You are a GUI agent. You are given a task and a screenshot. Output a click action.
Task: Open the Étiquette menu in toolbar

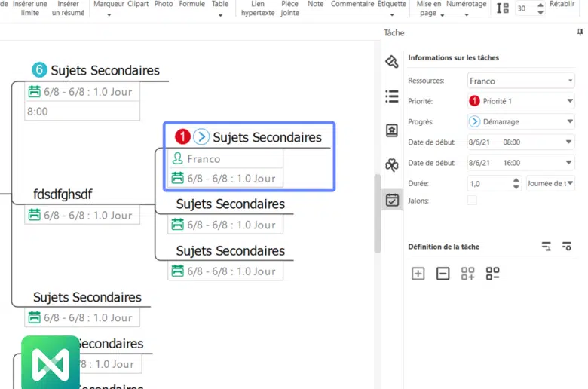pyautogui.click(x=392, y=8)
